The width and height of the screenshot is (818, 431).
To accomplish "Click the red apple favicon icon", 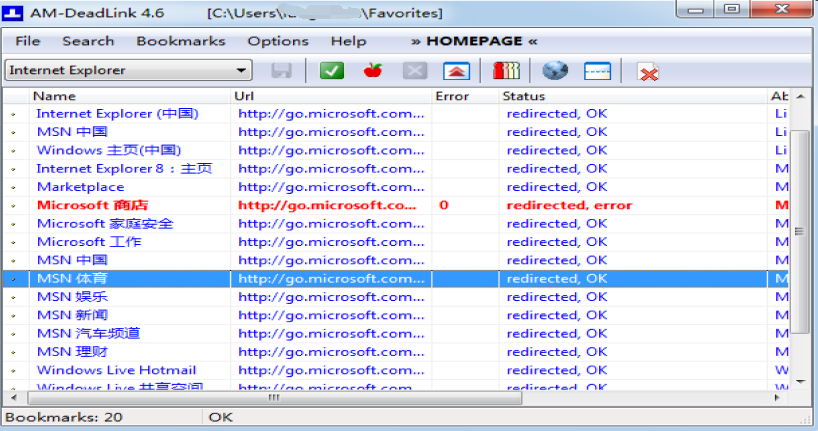I will pos(372,71).
